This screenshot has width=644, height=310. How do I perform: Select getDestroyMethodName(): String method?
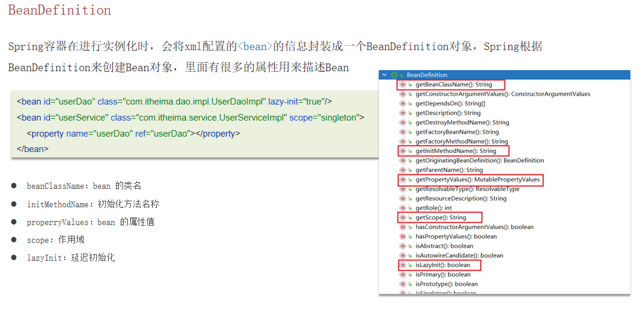[x=463, y=122]
